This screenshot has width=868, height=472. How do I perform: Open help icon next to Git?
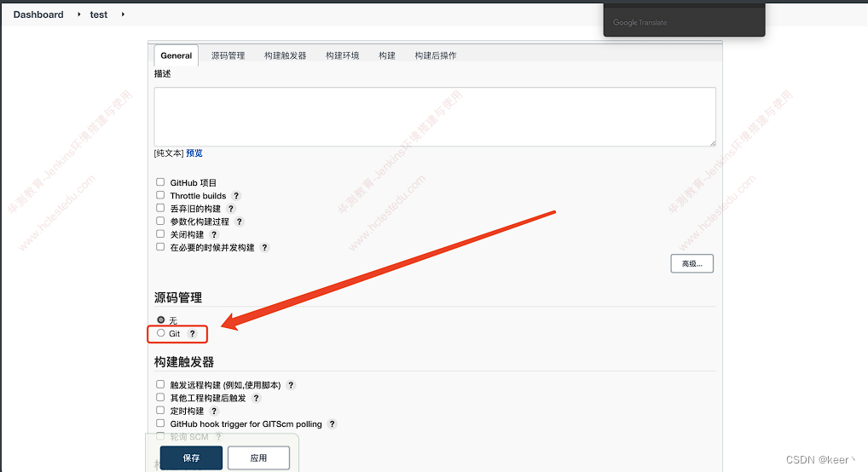coord(192,334)
